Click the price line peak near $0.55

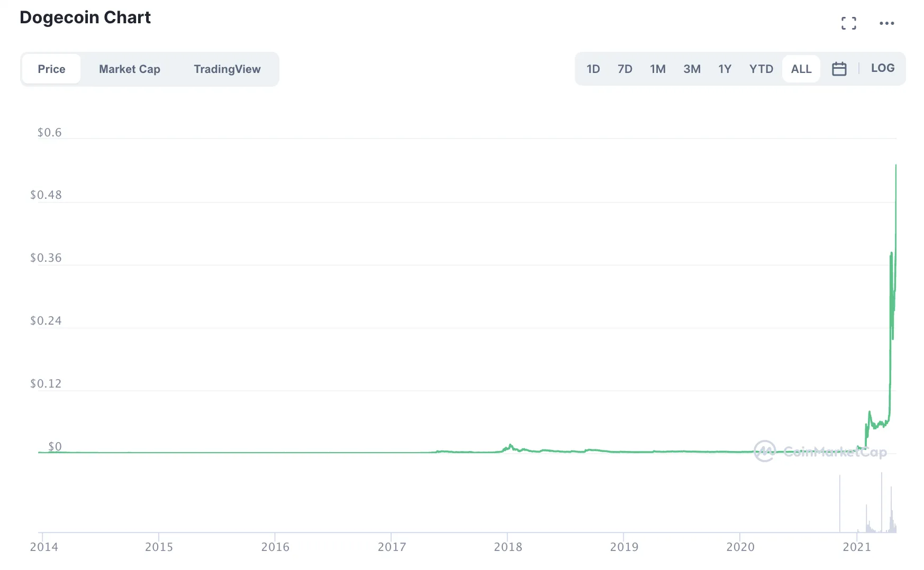[x=895, y=166]
